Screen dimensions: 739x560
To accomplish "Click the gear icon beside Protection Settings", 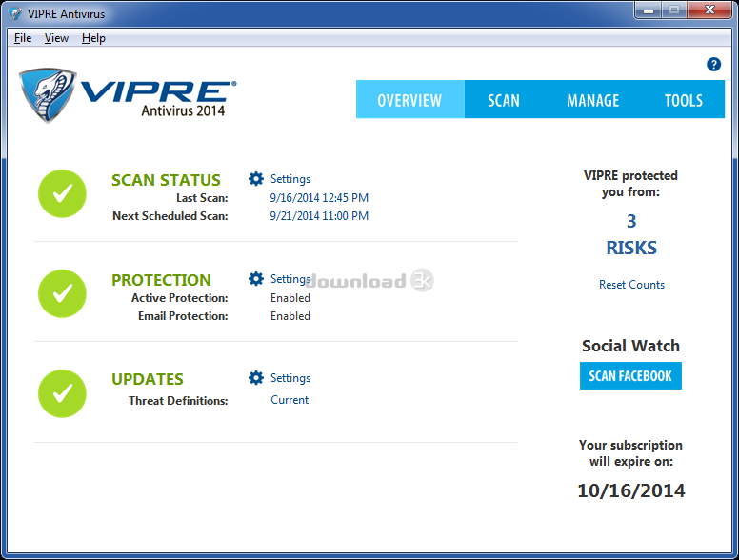I will (255, 279).
